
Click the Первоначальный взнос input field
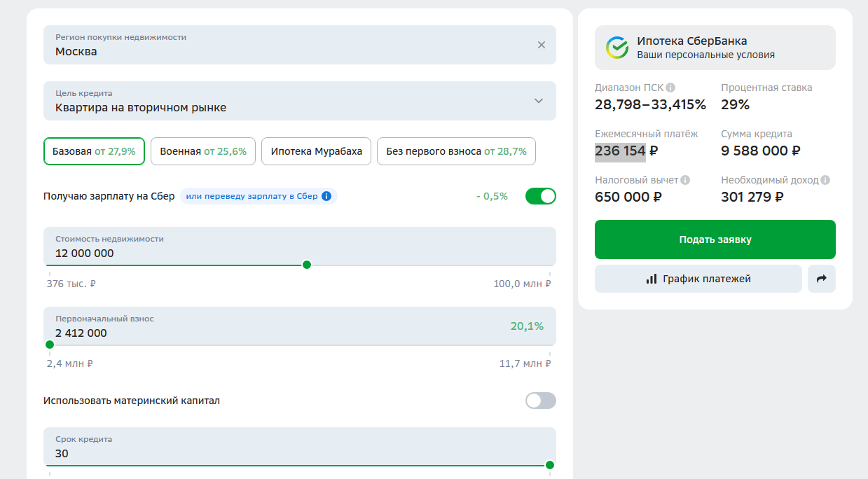[300, 326]
